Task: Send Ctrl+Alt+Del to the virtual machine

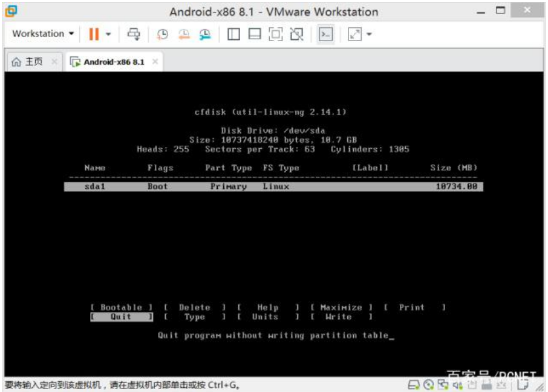Action: (134, 34)
